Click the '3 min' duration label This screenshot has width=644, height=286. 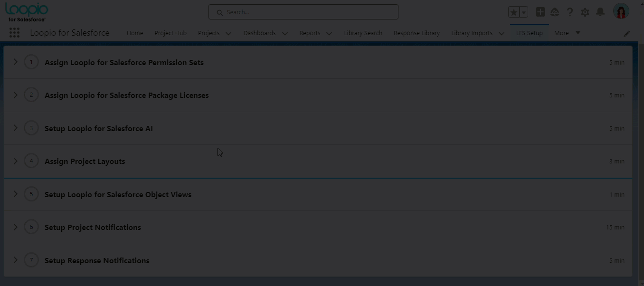(617, 161)
